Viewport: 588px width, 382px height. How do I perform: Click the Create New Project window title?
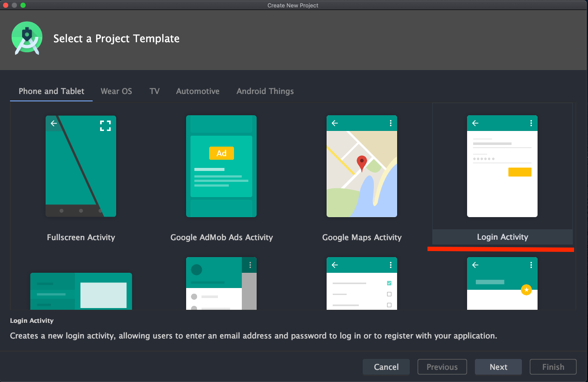point(293,5)
